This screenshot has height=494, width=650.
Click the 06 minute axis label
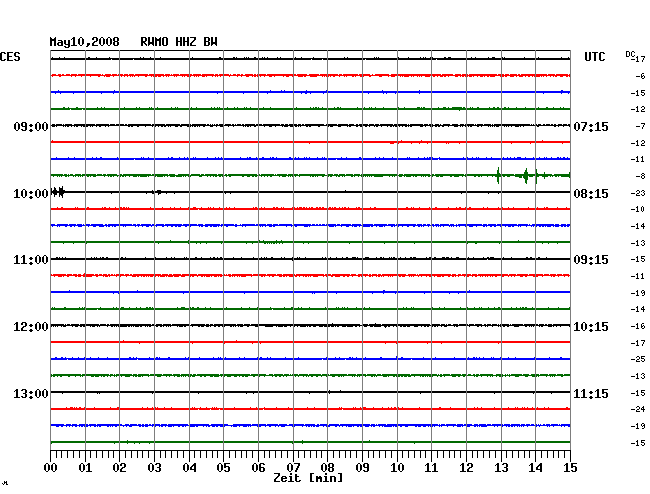pos(258,468)
